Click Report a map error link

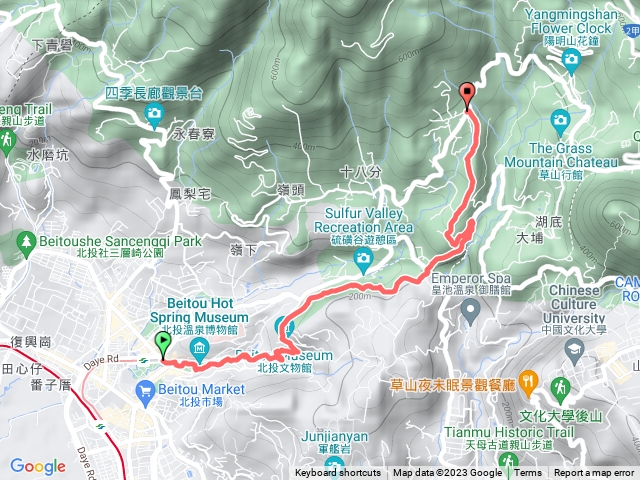coord(594,473)
